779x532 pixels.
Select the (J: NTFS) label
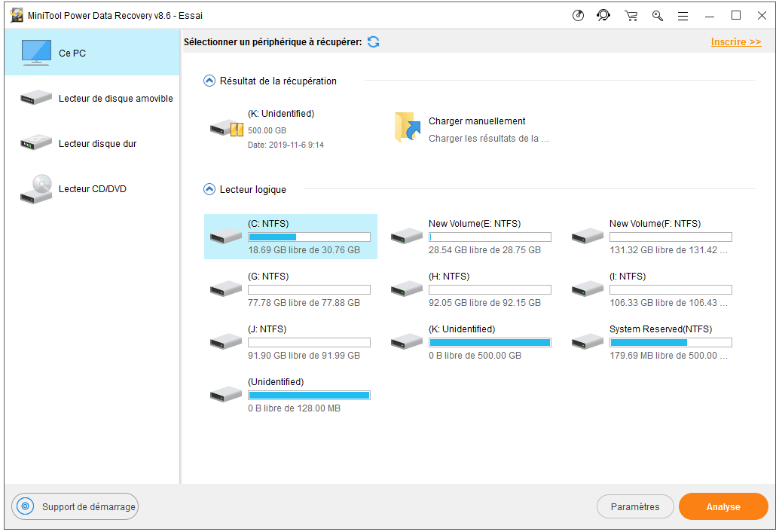coord(267,329)
